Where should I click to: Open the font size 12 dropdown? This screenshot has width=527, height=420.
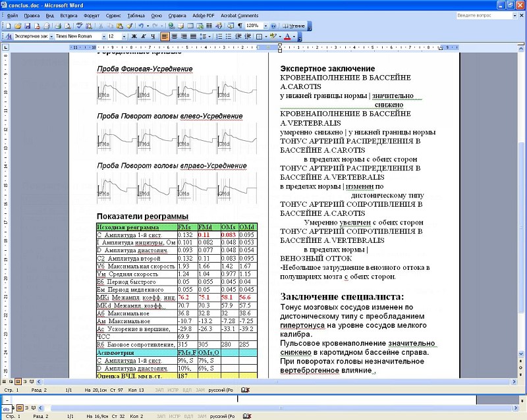point(125,36)
